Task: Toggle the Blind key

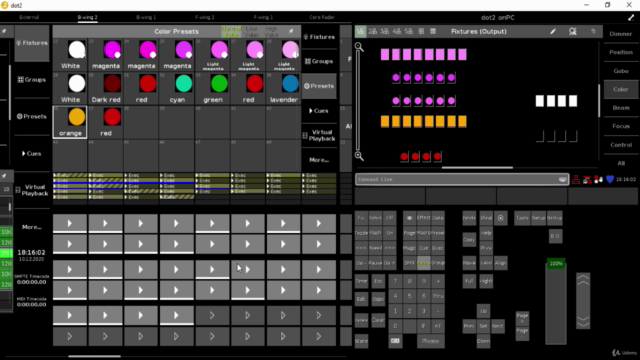Action: (486, 218)
